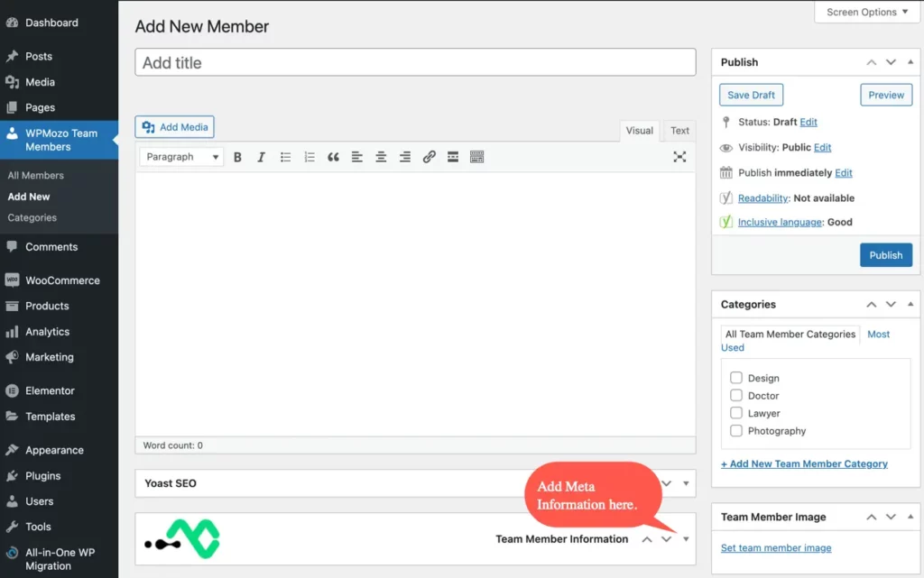Click Set team member image link
The width and height of the screenshot is (924, 578).
click(x=776, y=548)
